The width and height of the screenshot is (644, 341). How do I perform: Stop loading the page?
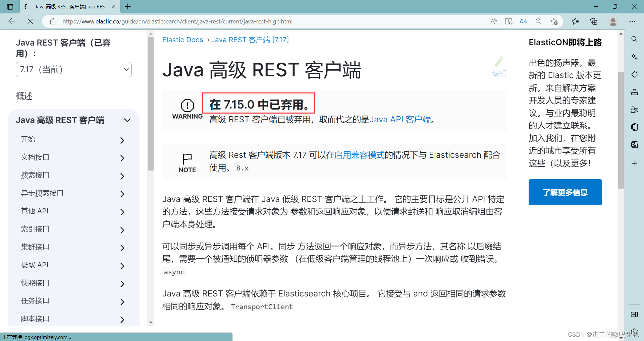30,21
